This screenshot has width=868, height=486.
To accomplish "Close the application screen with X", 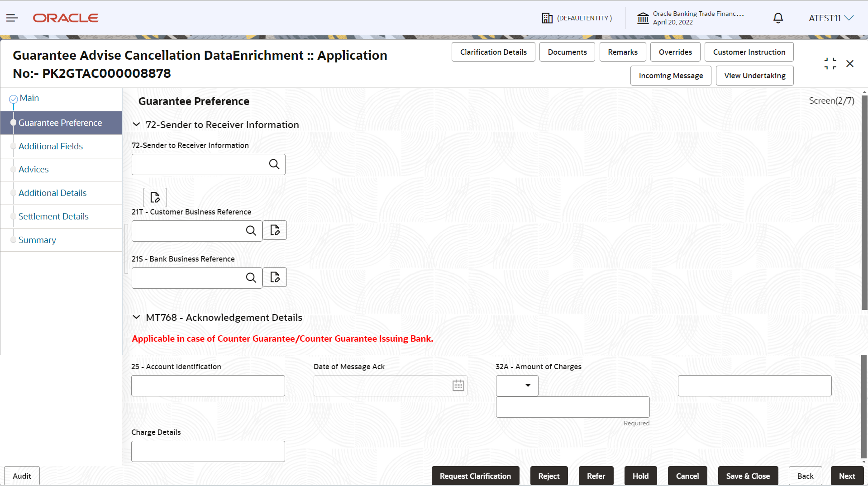I will [850, 64].
